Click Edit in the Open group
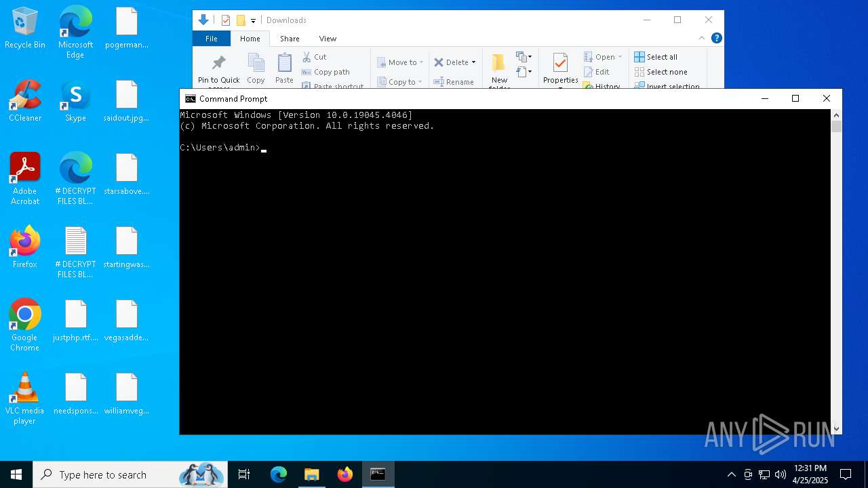 pos(597,72)
